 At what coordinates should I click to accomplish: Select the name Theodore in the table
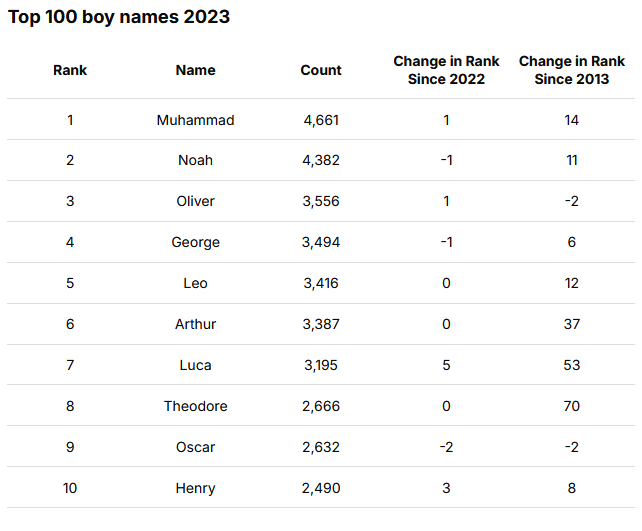195,406
